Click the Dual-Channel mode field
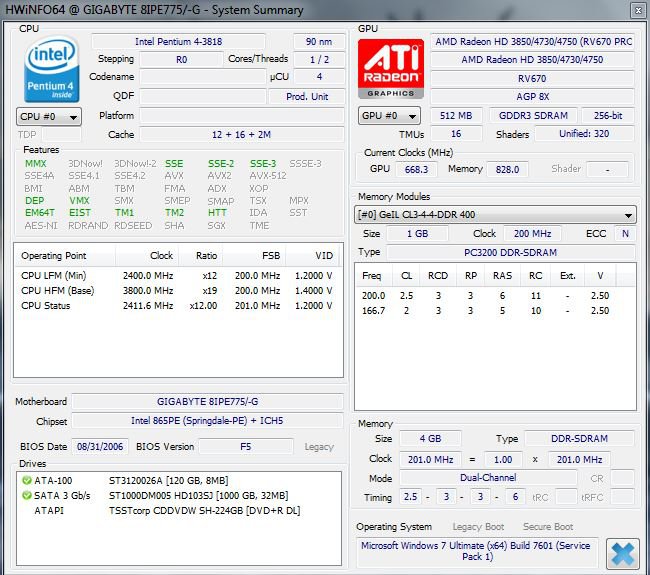 click(488, 478)
